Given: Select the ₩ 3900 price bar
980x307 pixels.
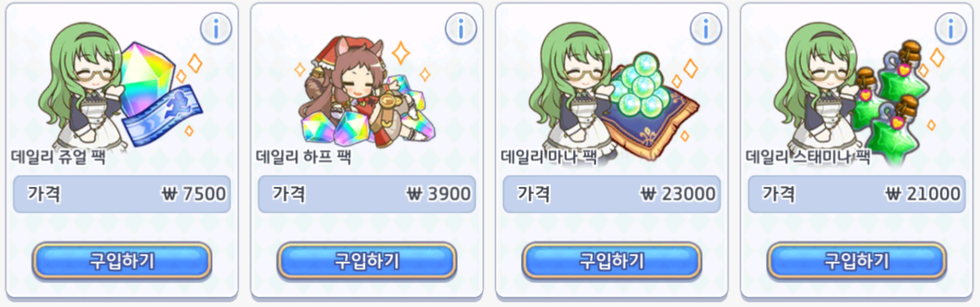Looking at the screenshot, I should click(367, 194).
